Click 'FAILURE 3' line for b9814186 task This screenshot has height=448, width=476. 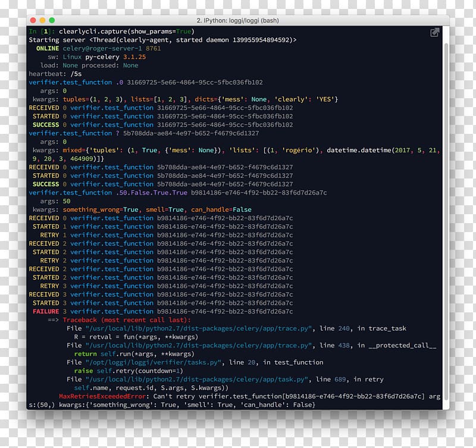[162, 312]
